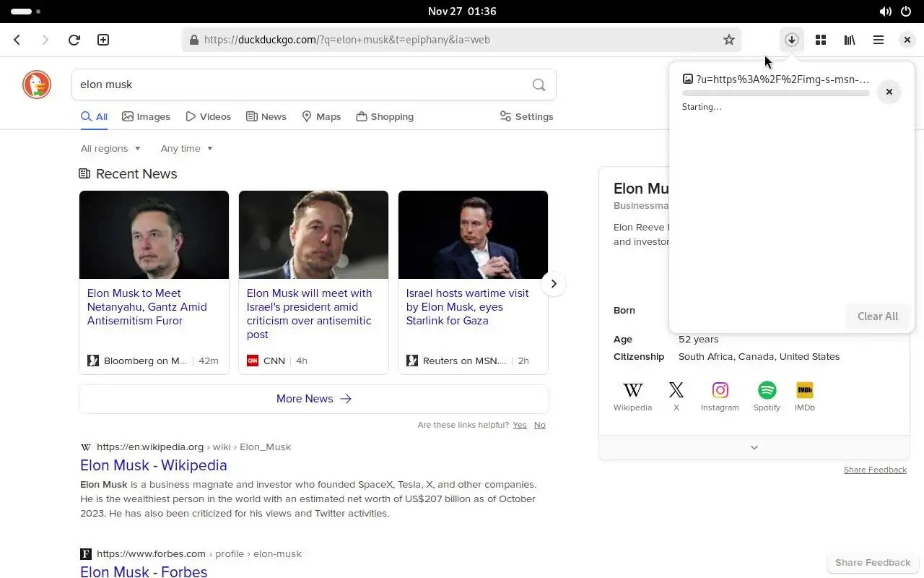924x578 pixels.
Task: Open the downloads button in toolbar
Action: point(792,40)
